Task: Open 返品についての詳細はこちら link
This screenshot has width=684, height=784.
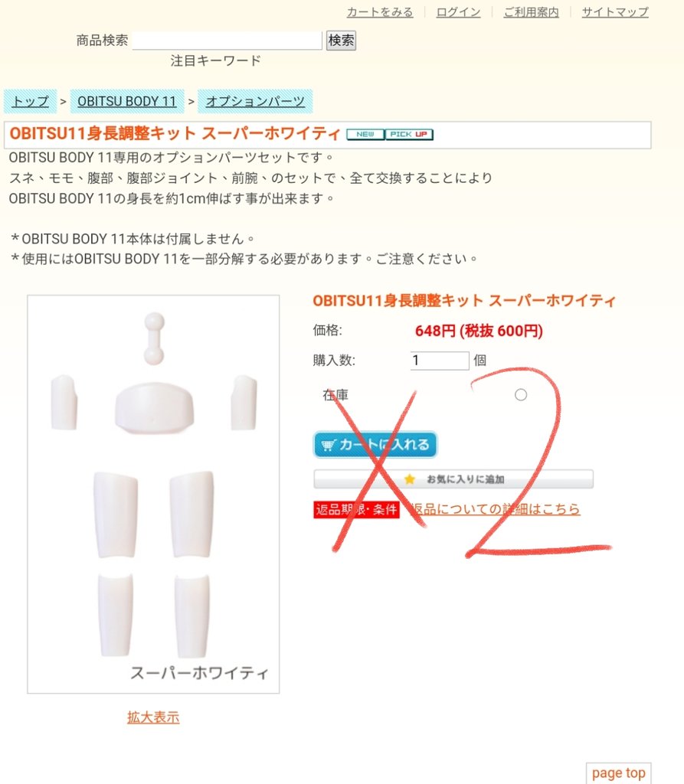Action: [495, 509]
